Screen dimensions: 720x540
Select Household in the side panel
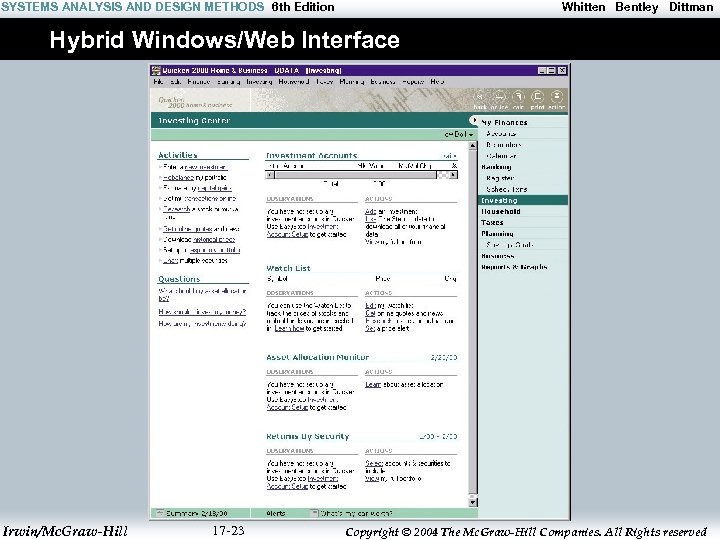(501, 211)
